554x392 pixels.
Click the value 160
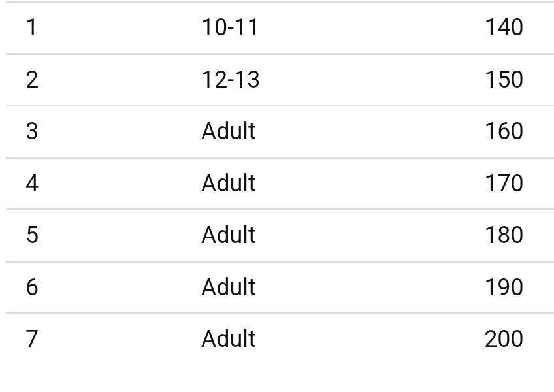tap(504, 131)
